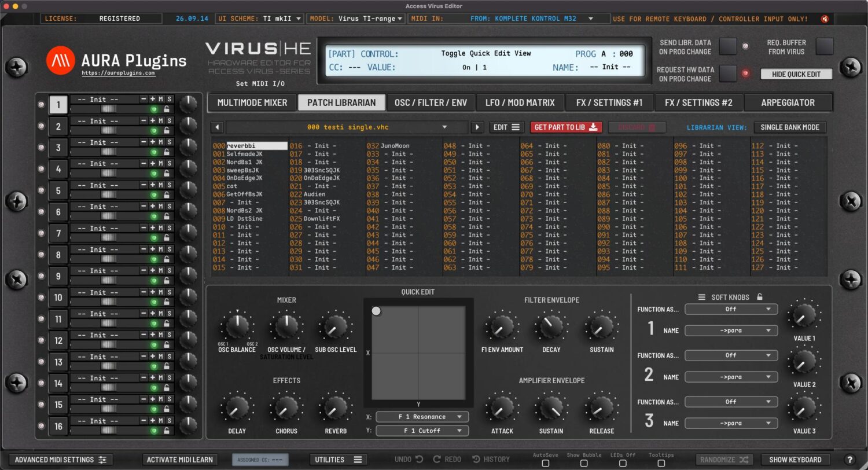The height and width of the screenshot is (470, 868).
Task: Click the padlock icon on part 9
Action: pos(167,280)
